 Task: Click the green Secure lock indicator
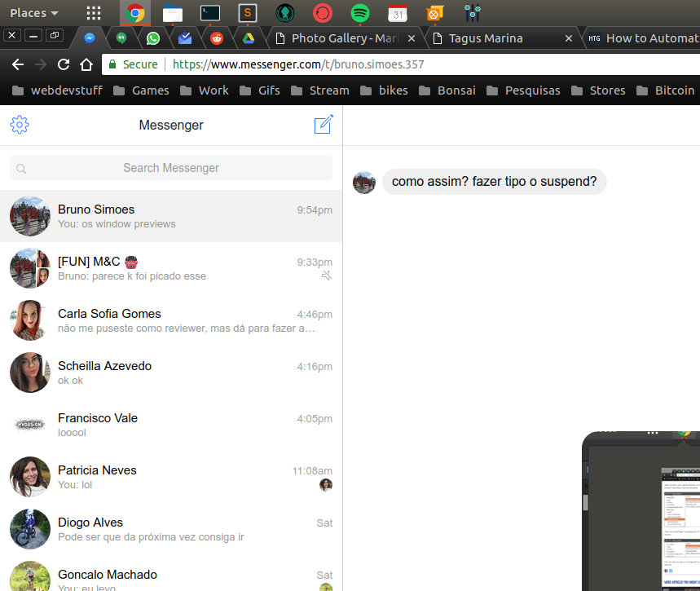134,64
